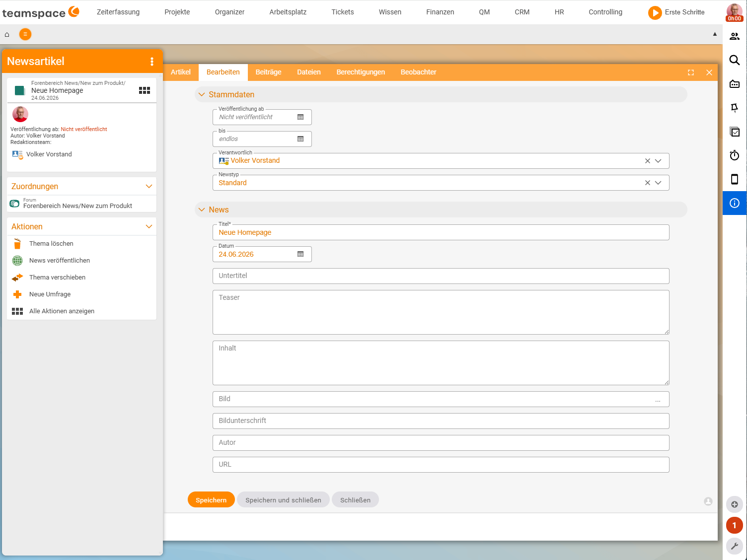747x560 pixels.
Task: Open the red notification badge showing 1
Action: [x=735, y=525]
